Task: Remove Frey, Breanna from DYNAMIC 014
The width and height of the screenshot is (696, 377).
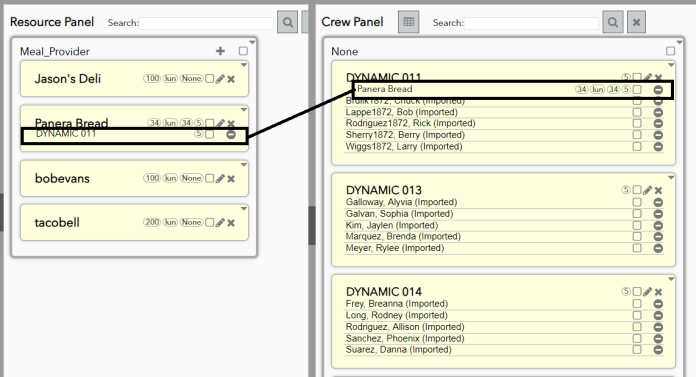Action: pyautogui.click(x=658, y=304)
